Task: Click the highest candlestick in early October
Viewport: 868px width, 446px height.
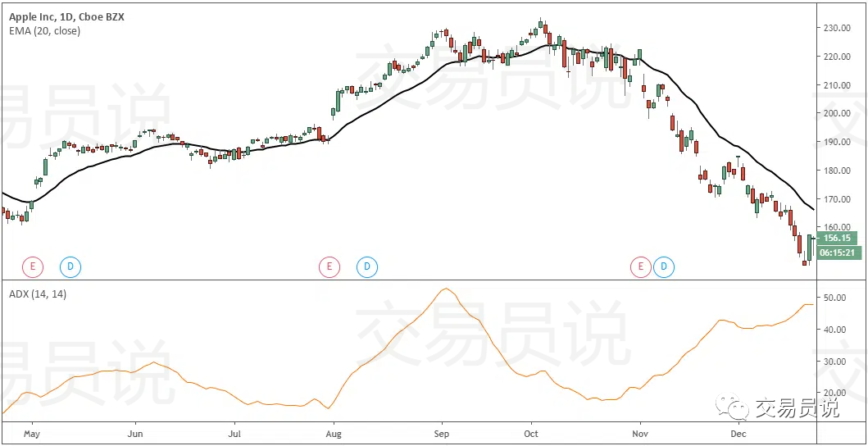Action: point(541,26)
